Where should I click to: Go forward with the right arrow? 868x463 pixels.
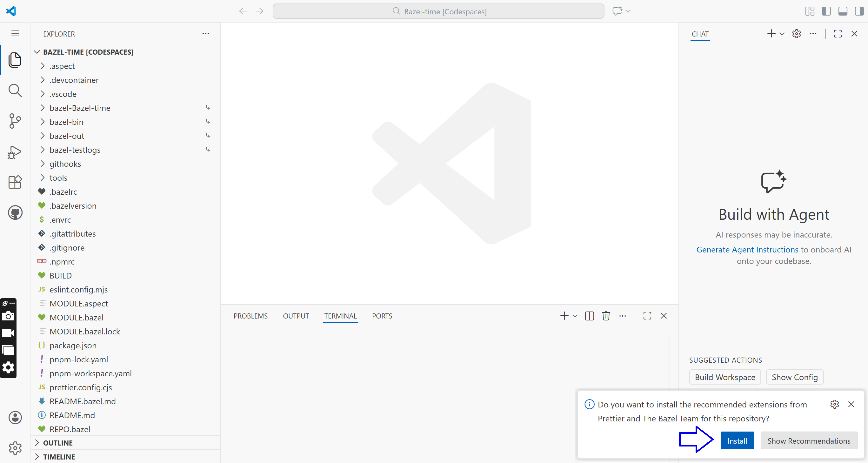(259, 11)
